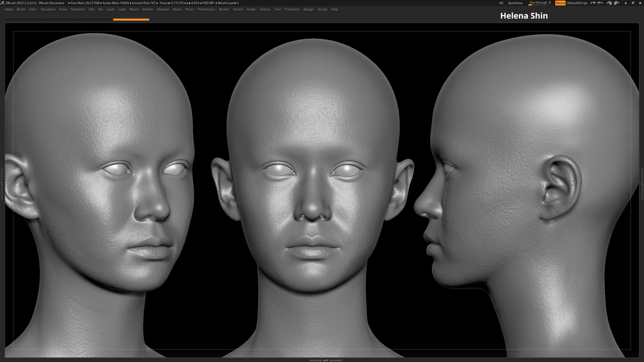
Task: Open the Edit menu
Action: tap(92, 9)
